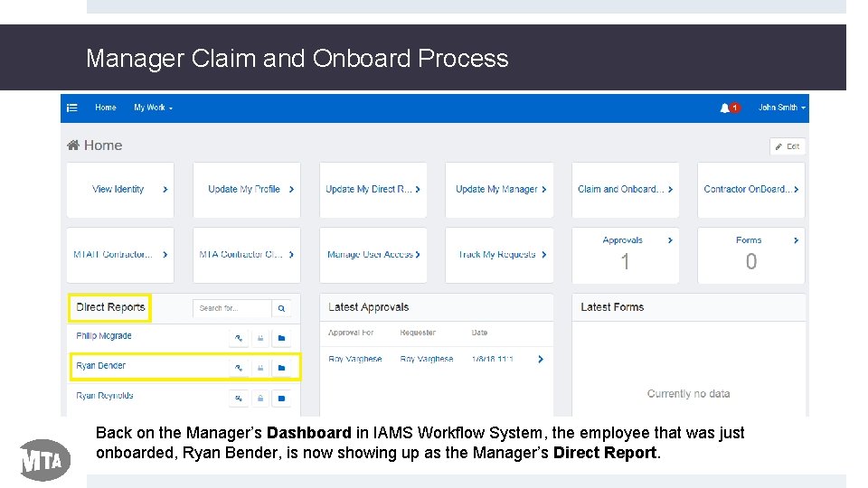Viewport: 868px width, 488px height.
Task: Open the Approvals count tile
Action: click(625, 255)
